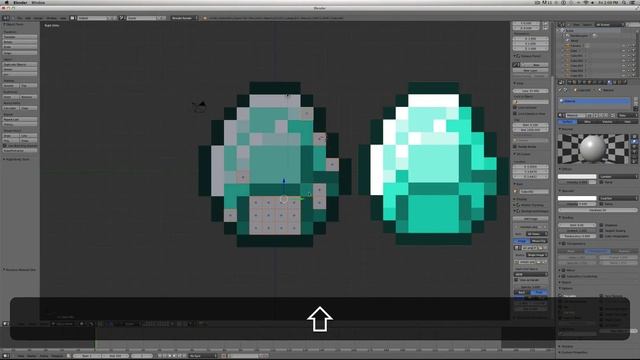Screen dimensions: 640x360
Task: Switch material type to Wire tab
Action: [x=587, y=122]
